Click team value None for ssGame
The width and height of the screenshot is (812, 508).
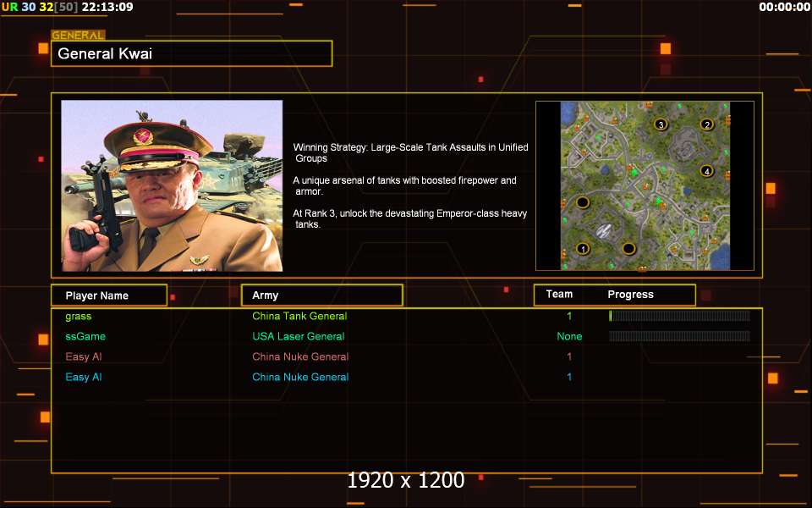coord(569,336)
